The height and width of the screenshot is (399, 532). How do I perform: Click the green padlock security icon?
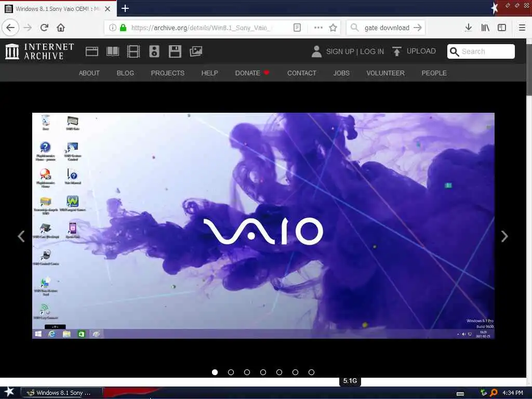124,28
